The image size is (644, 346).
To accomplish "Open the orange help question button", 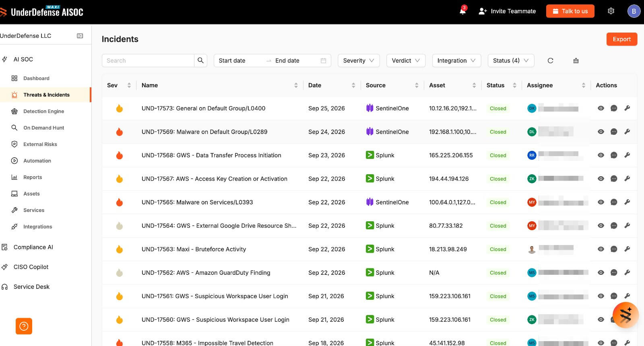I will [24, 326].
